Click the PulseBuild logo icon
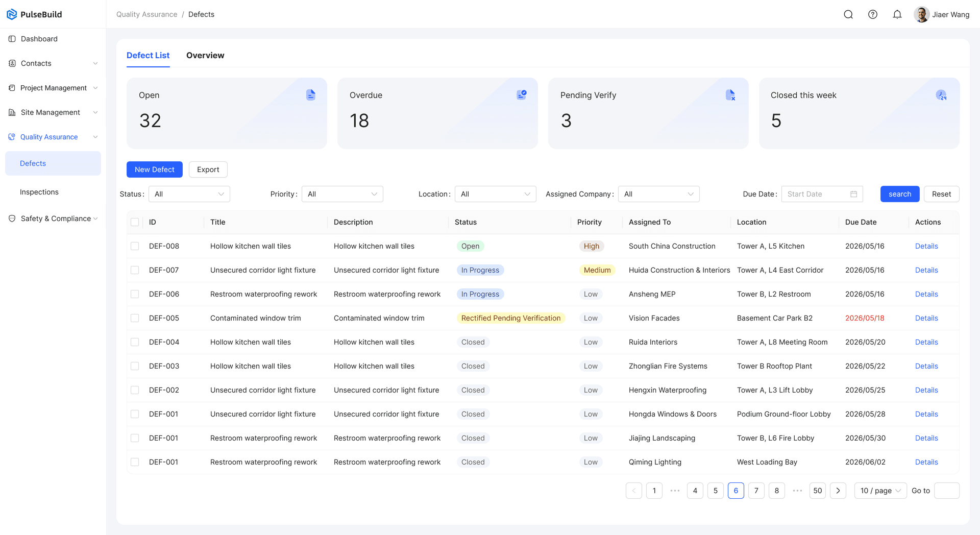The image size is (980, 535). click(x=12, y=14)
